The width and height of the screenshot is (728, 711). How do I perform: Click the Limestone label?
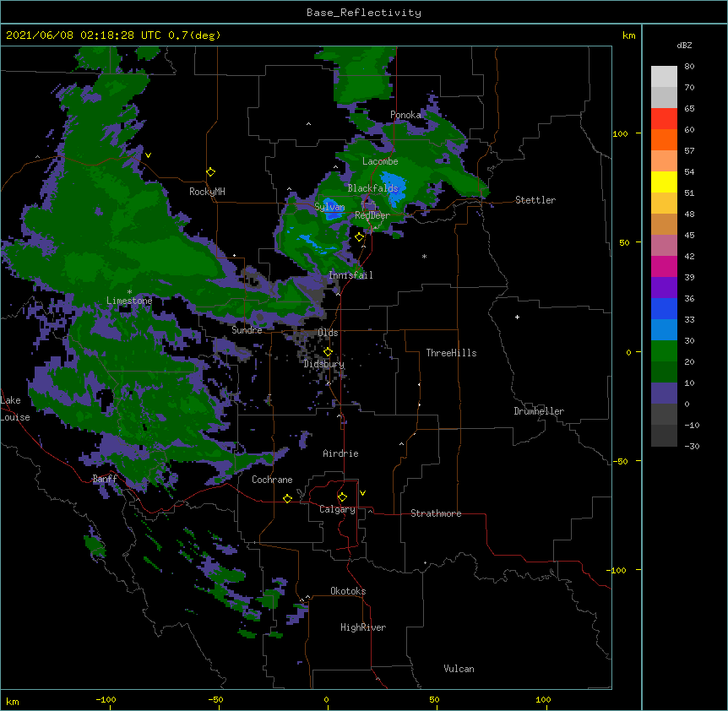coord(129,301)
